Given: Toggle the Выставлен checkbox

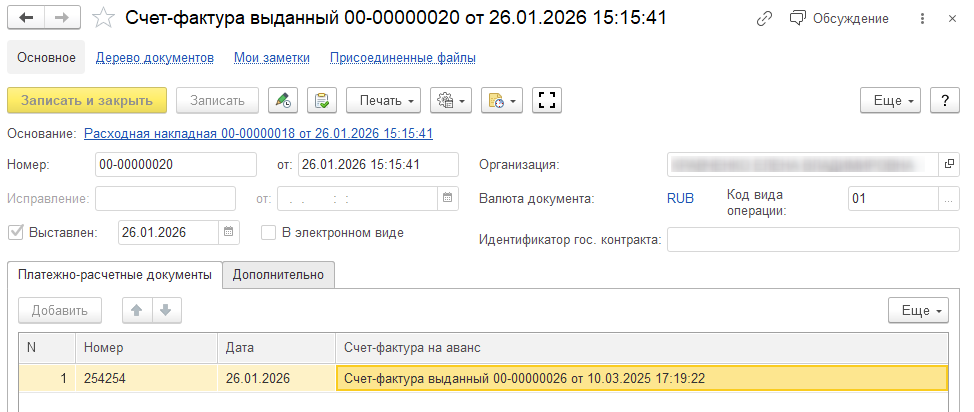Looking at the screenshot, I should [15, 232].
